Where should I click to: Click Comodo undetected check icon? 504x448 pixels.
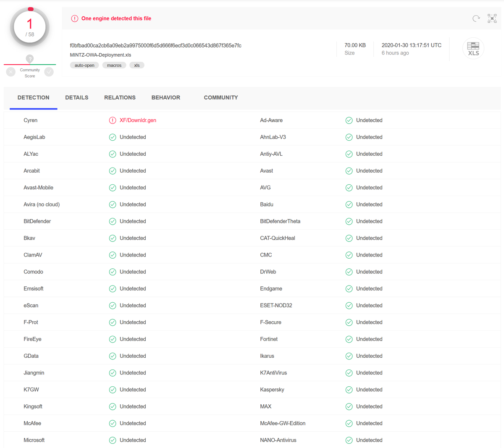coord(113,272)
